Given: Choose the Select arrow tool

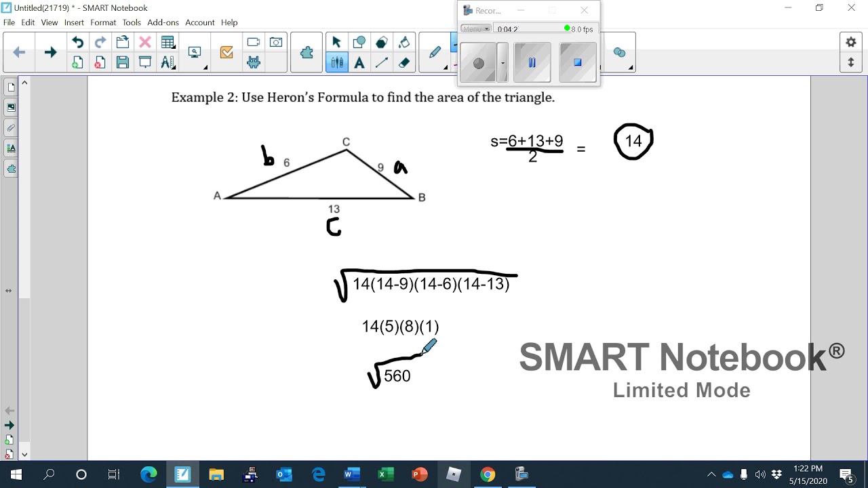Looking at the screenshot, I should [337, 43].
